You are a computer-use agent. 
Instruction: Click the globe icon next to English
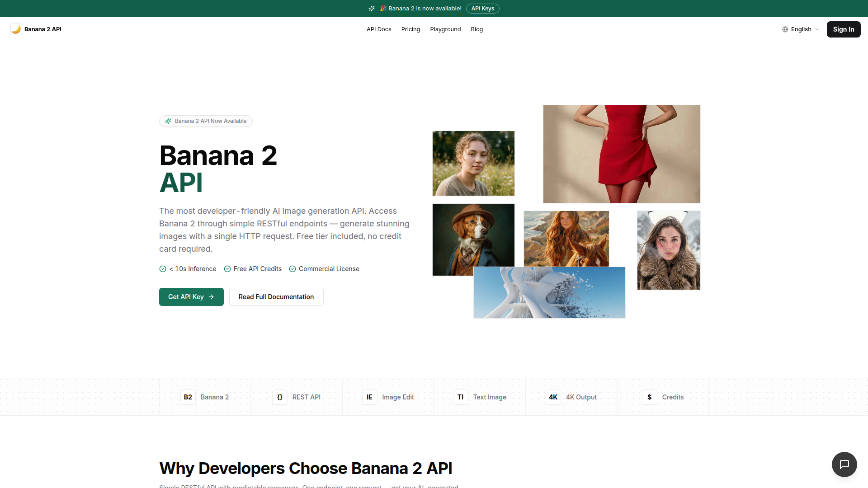[x=785, y=29]
